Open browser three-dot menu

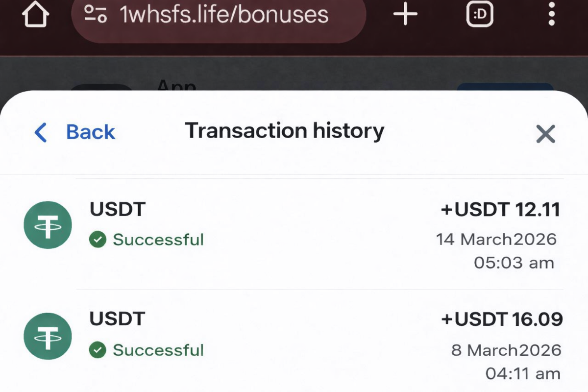[552, 15]
